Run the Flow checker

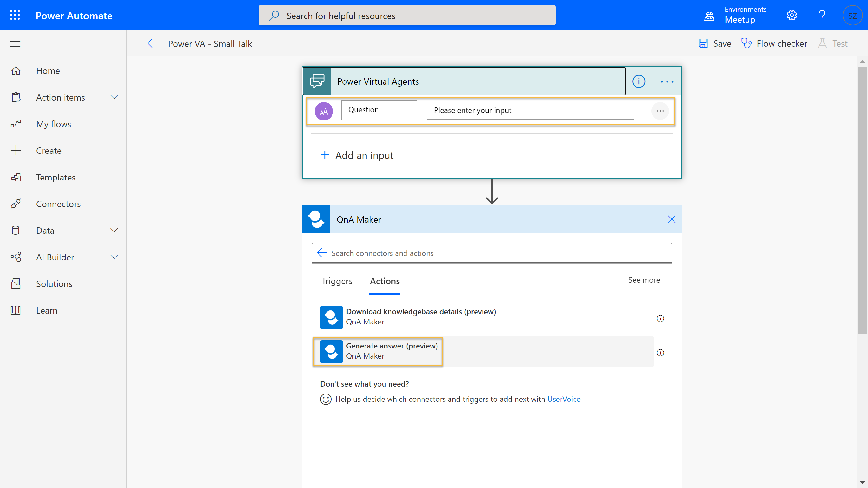pyautogui.click(x=774, y=43)
